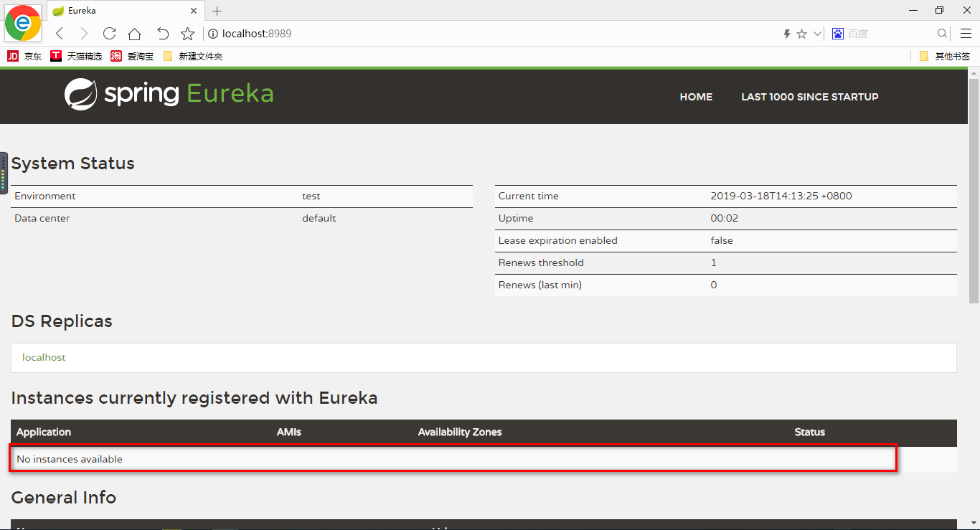The width and height of the screenshot is (980, 530).
Task: Go to HOME in the Eureka navbar
Action: pos(696,97)
